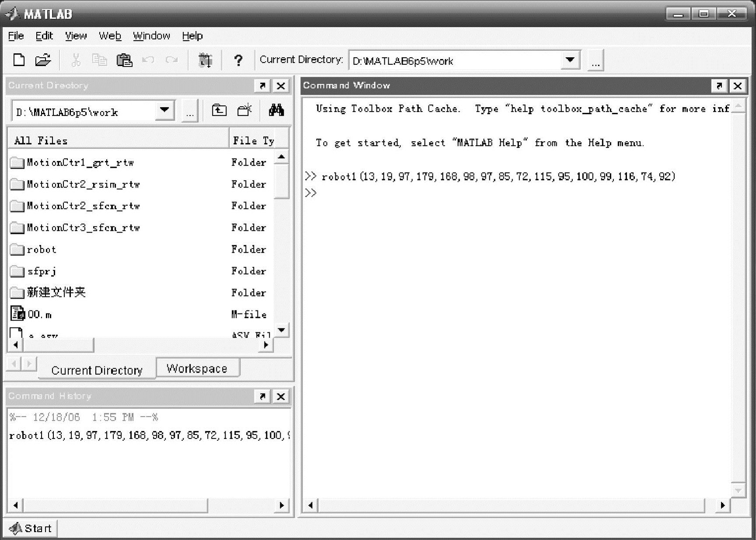Click Command Window horizontal scroll left arrow
Screen dimensions: 756x540
coord(310,505)
